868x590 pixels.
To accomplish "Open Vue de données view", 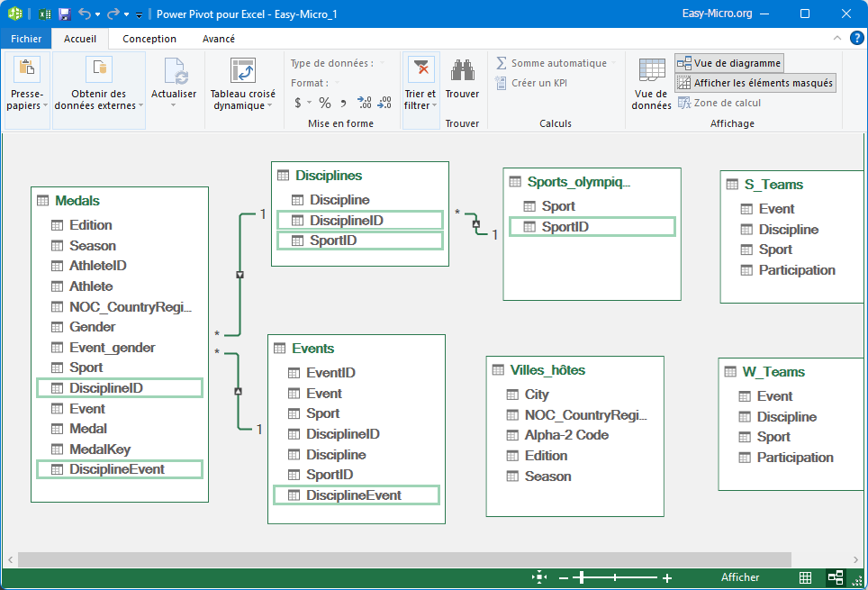I will click(651, 86).
